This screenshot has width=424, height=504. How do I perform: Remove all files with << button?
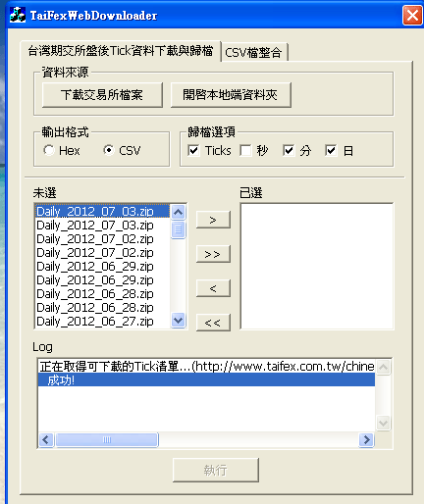[x=213, y=323]
